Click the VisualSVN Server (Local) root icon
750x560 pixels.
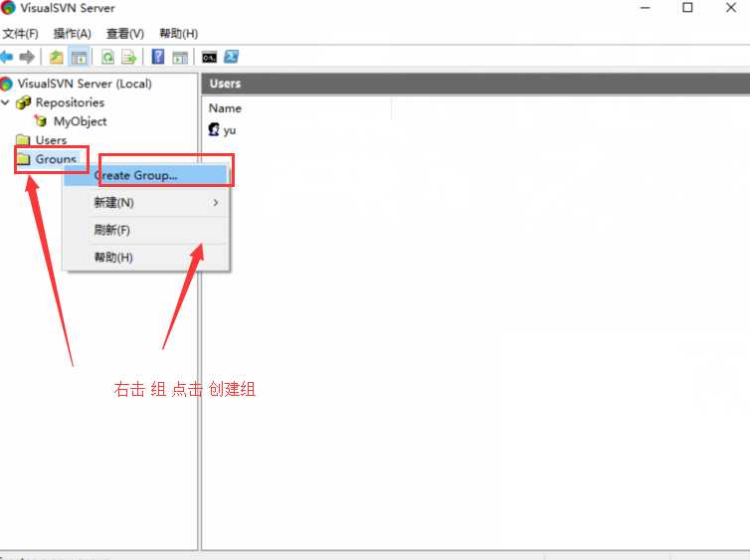6,84
